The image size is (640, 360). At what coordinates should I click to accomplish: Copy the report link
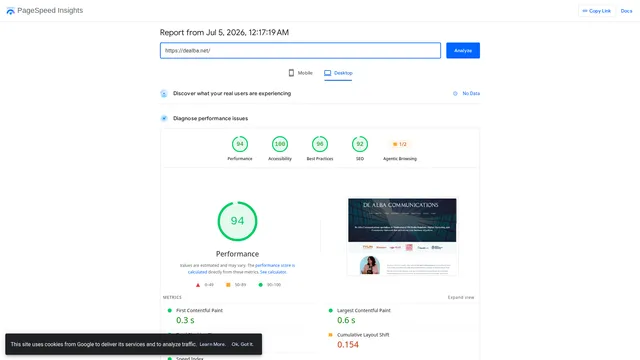coord(596,11)
